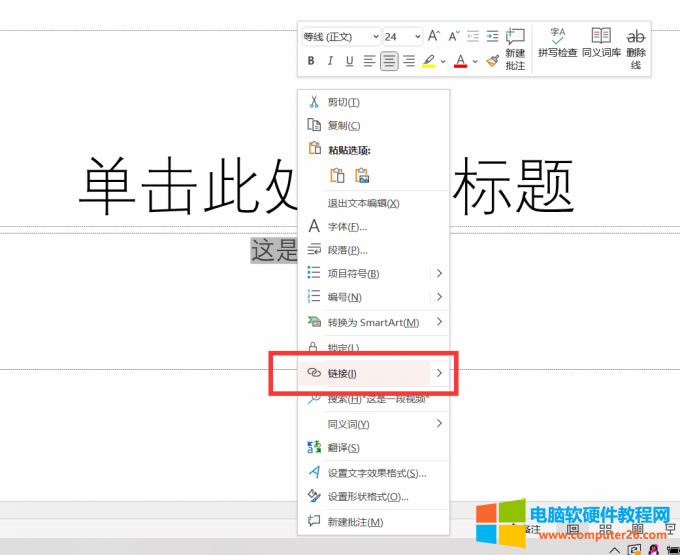Click the center align icon
The width and height of the screenshot is (680, 555).
[389, 61]
